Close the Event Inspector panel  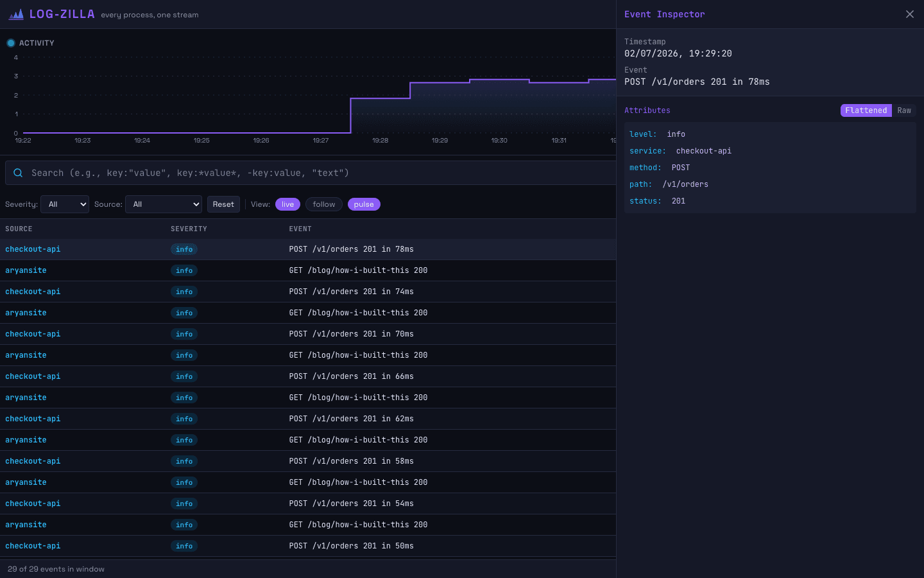(910, 14)
